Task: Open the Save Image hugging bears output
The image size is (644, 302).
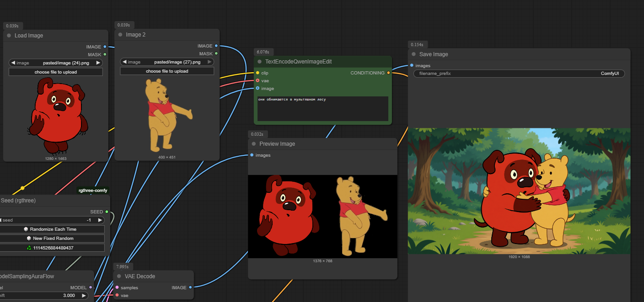Action: [519, 191]
